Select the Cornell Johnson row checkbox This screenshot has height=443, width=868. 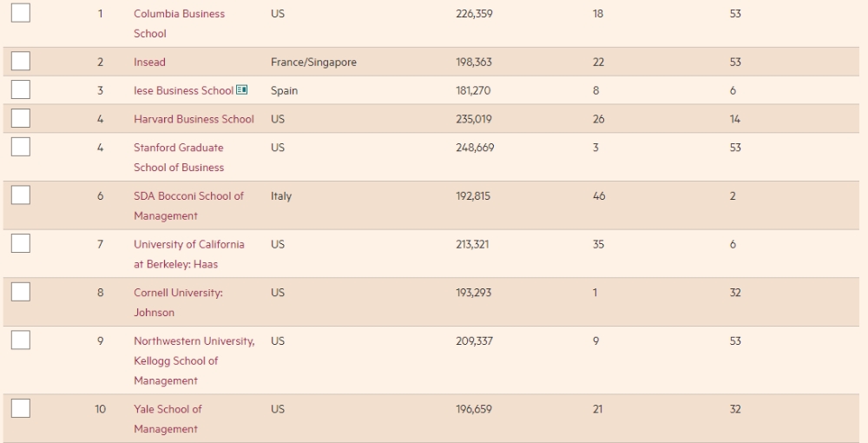tap(21, 292)
